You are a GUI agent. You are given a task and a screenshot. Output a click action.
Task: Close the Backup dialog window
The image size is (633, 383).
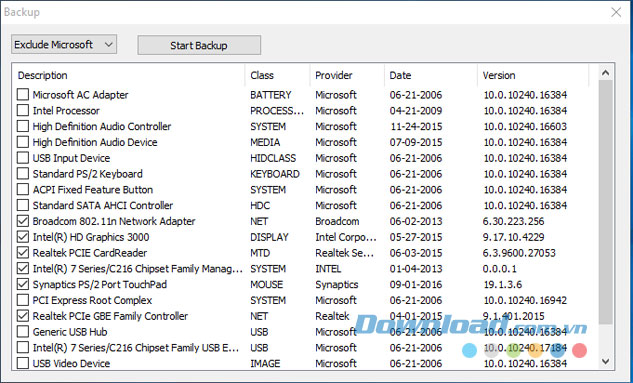click(x=616, y=12)
